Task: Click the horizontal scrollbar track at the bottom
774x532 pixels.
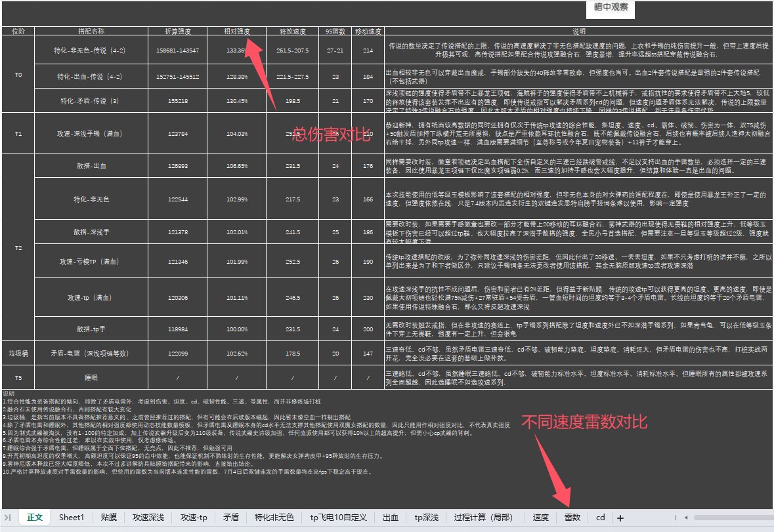Action: click(733, 518)
